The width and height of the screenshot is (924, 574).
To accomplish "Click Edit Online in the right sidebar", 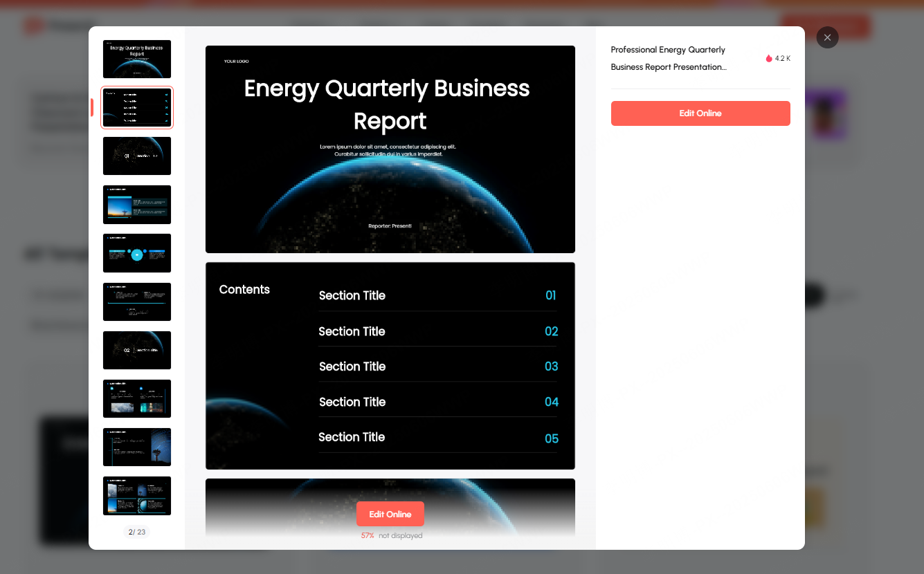I will coord(700,113).
